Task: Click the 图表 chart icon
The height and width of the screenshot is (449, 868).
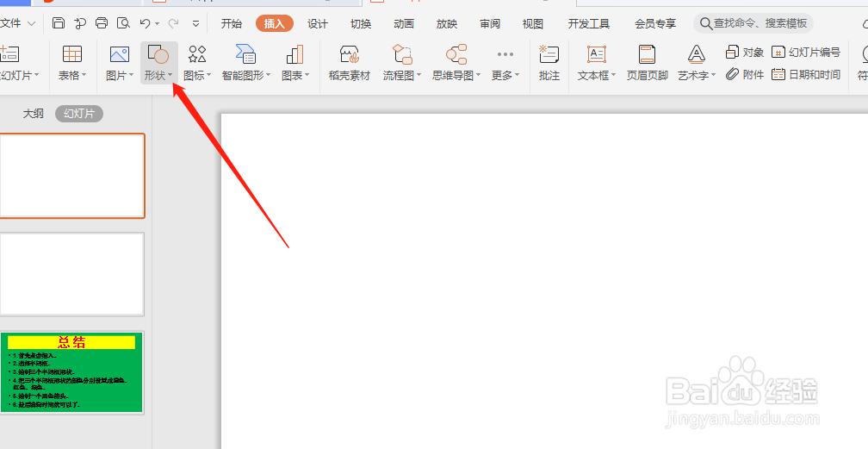Action: coord(294,54)
